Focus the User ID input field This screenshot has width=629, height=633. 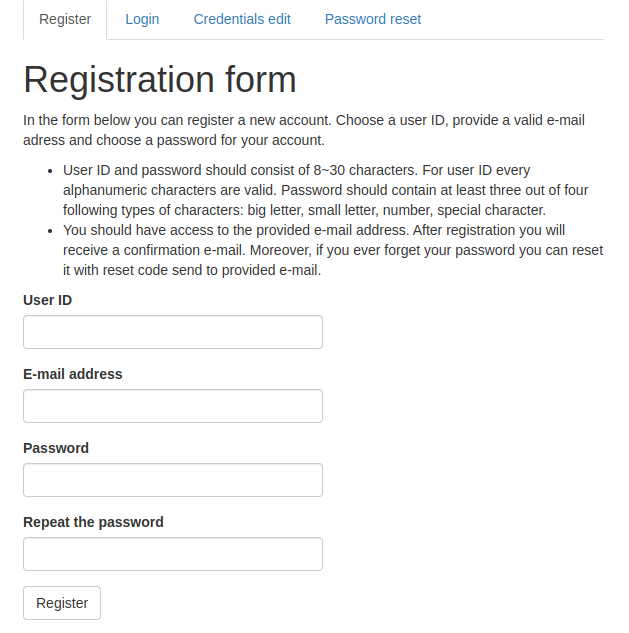[x=173, y=332]
